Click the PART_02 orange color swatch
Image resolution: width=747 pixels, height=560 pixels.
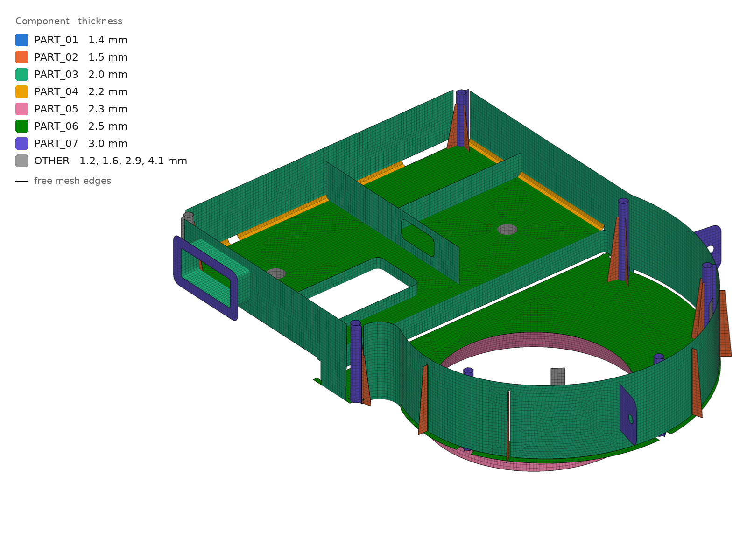pyautogui.click(x=21, y=57)
